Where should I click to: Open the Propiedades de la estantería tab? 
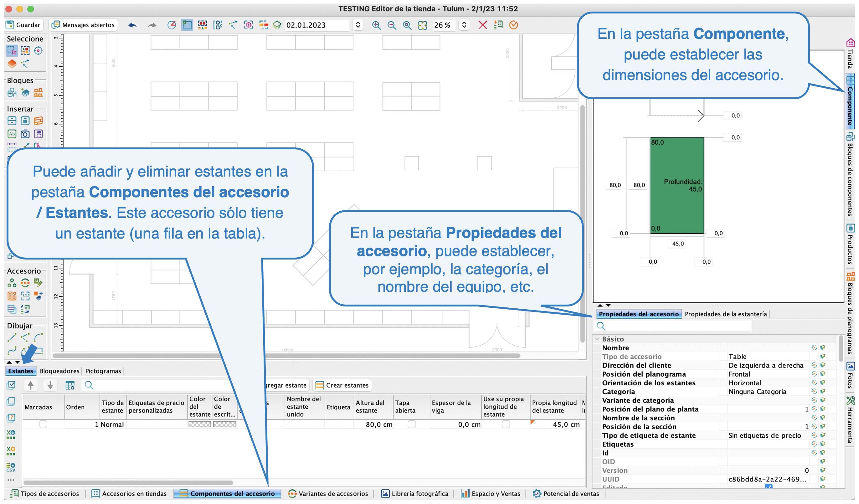[x=726, y=314]
